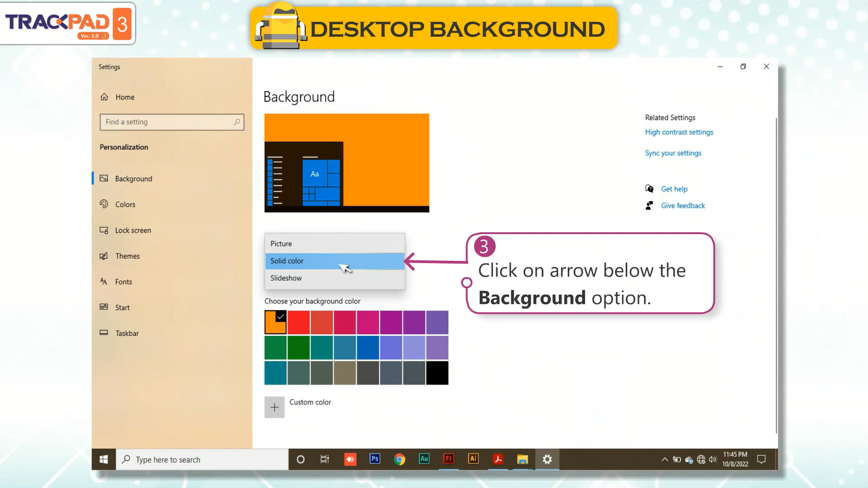Show hidden tray icons via the chevron
The width and height of the screenshot is (868, 488).
coord(665,460)
